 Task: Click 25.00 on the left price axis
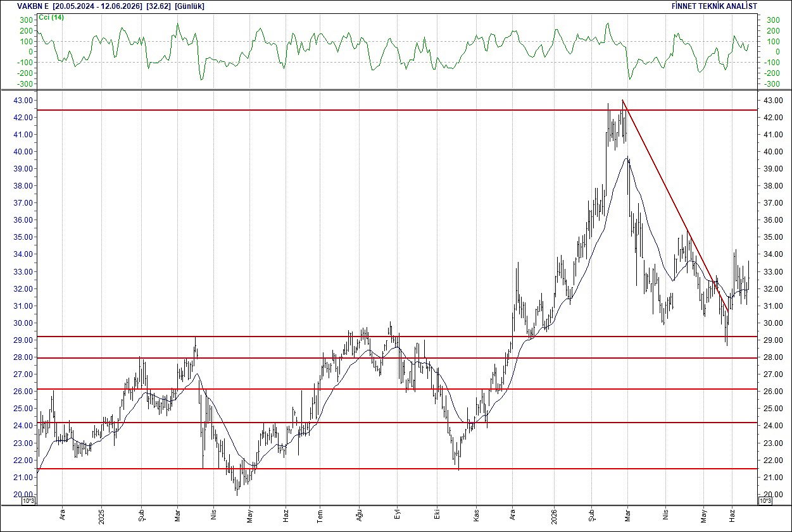coord(23,409)
